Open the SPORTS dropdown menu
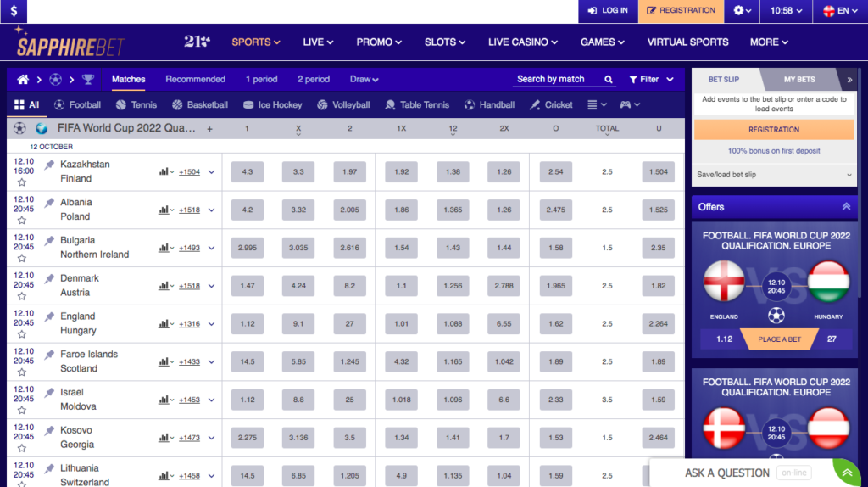 [256, 42]
